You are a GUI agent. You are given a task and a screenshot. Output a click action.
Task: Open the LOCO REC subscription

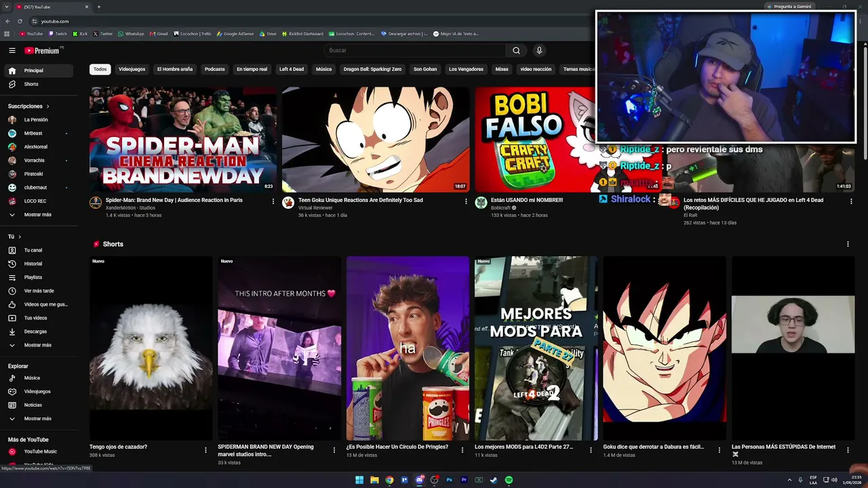coord(39,201)
